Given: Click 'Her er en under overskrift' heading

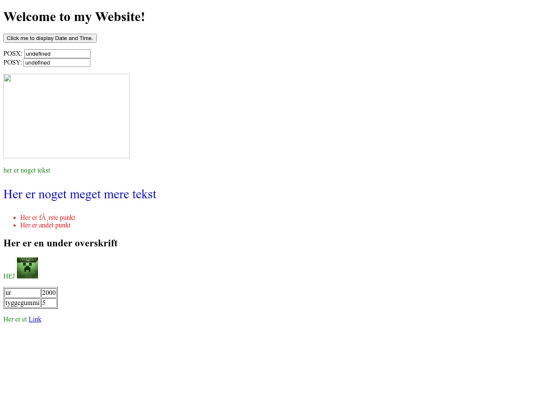Looking at the screenshot, I should [61, 243].
